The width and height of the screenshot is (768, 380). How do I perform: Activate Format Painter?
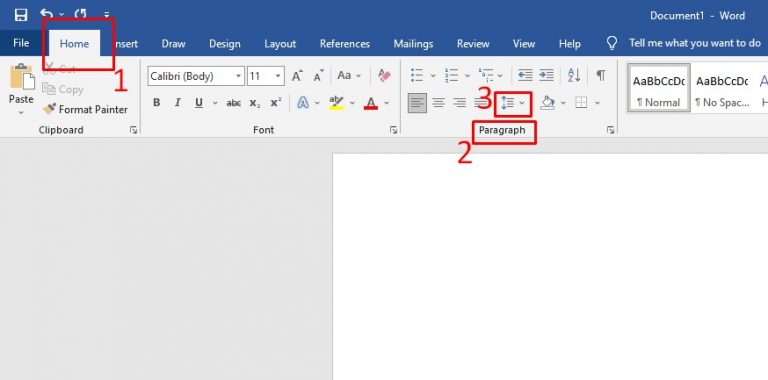click(85, 109)
